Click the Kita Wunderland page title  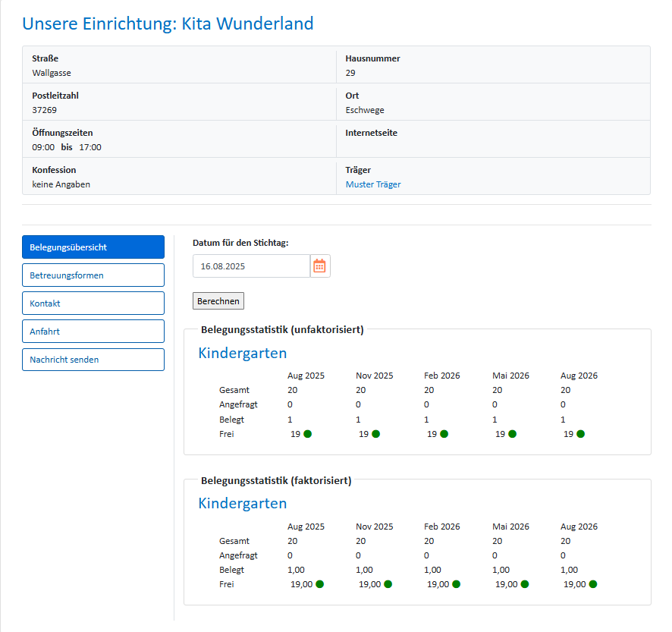pyautogui.click(x=168, y=24)
